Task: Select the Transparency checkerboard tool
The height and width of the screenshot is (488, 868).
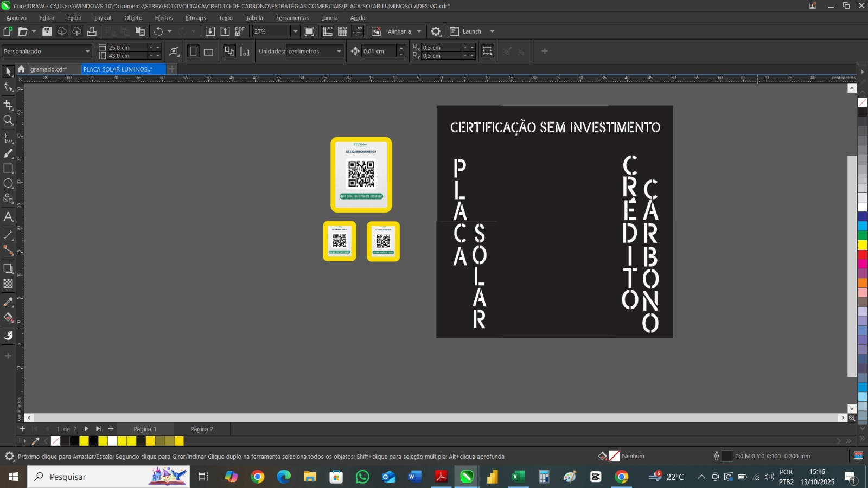Action: tap(8, 284)
